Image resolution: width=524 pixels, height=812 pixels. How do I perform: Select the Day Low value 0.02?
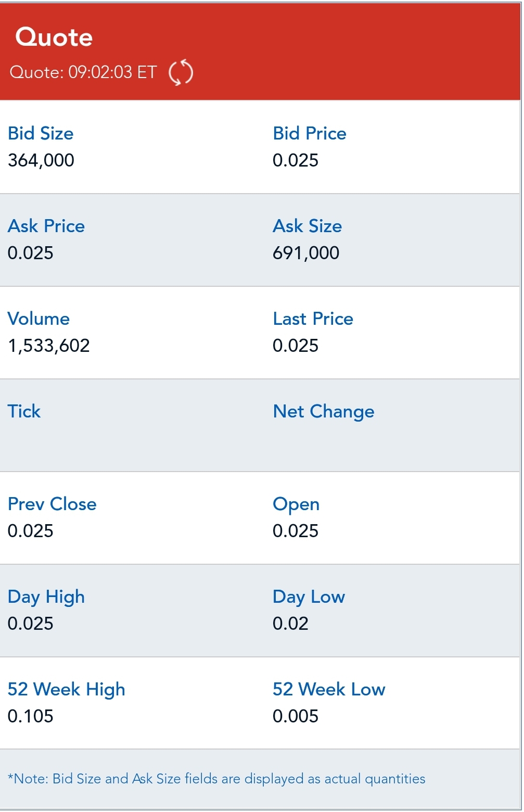tap(290, 624)
